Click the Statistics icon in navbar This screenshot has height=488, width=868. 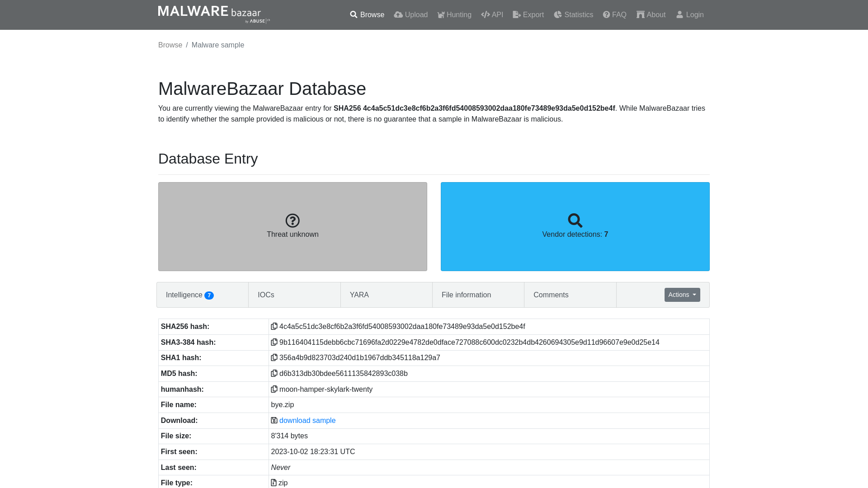click(x=557, y=14)
